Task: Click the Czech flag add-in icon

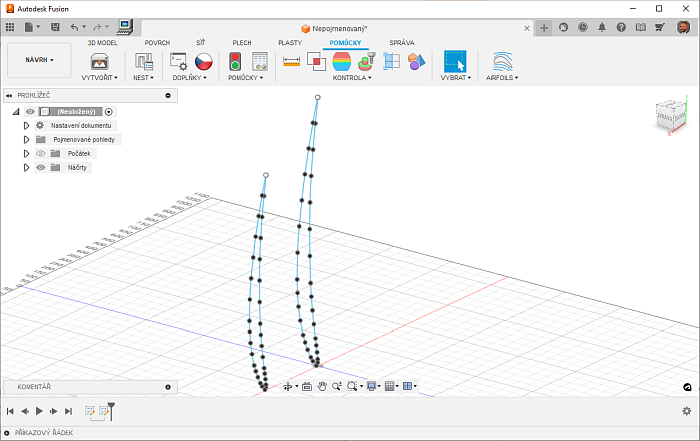Action: (204, 61)
